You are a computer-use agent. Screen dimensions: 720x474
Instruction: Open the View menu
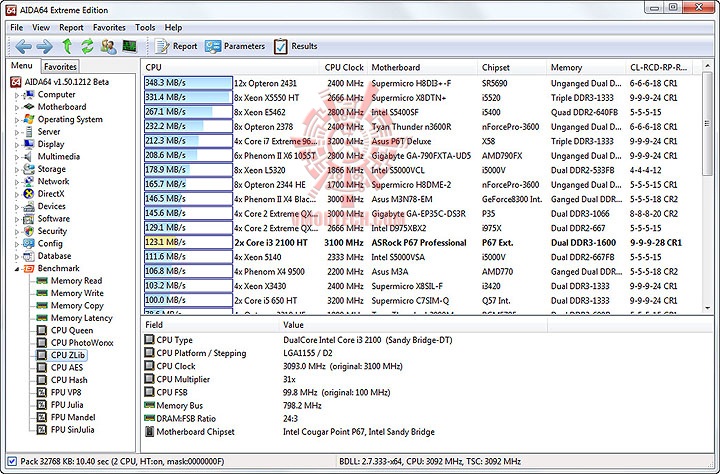click(41, 28)
